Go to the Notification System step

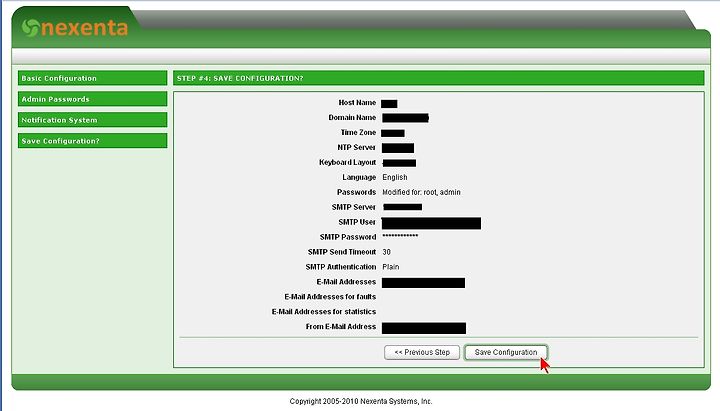92,120
